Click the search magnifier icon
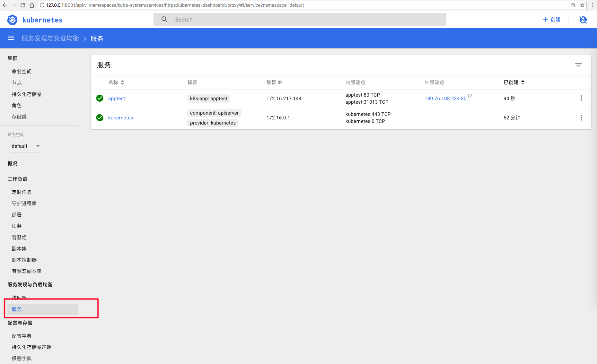This screenshot has width=597, height=364. pos(164,20)
